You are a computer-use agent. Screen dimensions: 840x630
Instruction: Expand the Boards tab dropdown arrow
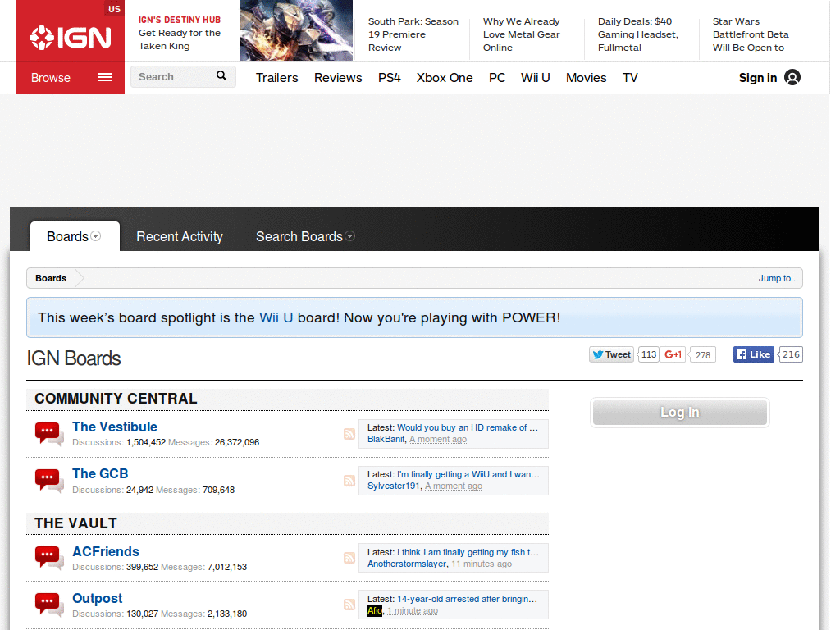coord(96,236)
